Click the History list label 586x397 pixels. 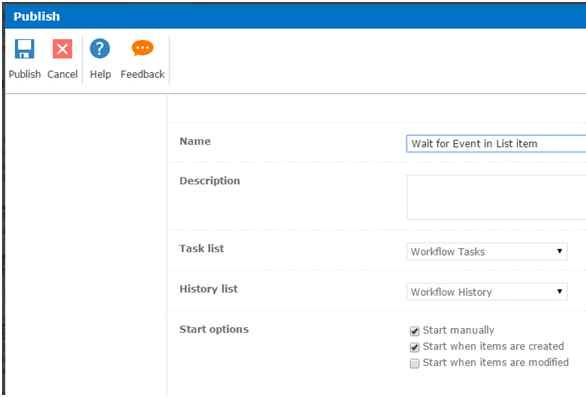pos(209,289)
